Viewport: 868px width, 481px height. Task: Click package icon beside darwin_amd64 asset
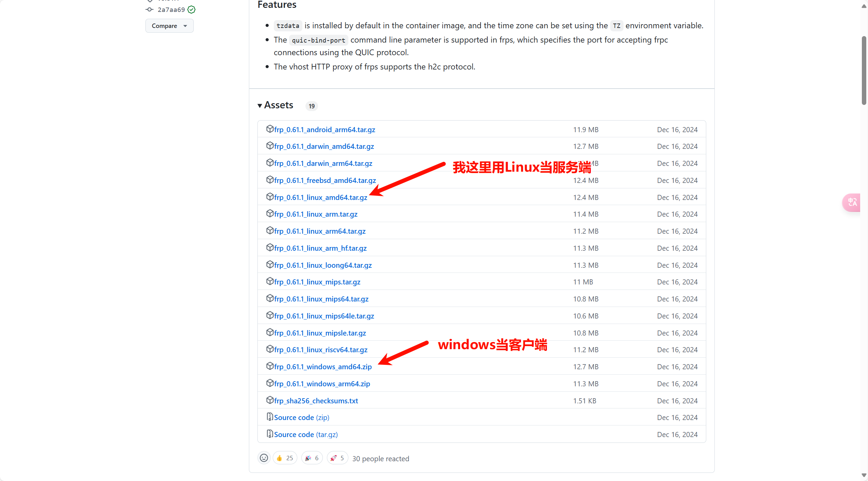[270, 145]
